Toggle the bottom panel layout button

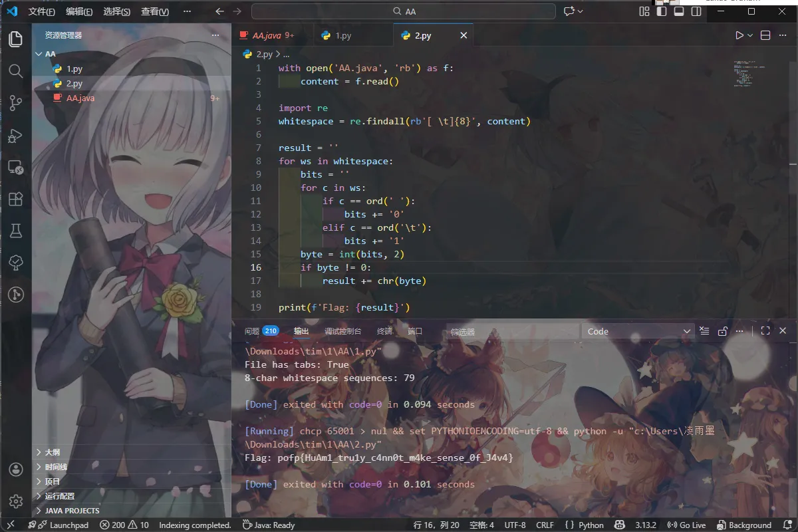click(x=678, y=11)
